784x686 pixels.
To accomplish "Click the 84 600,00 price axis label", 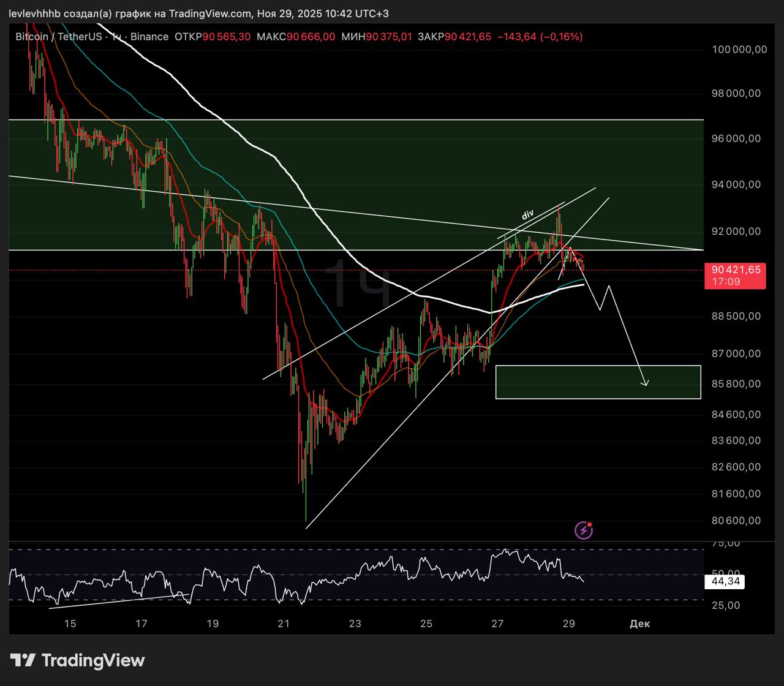I will pos(737,415).
